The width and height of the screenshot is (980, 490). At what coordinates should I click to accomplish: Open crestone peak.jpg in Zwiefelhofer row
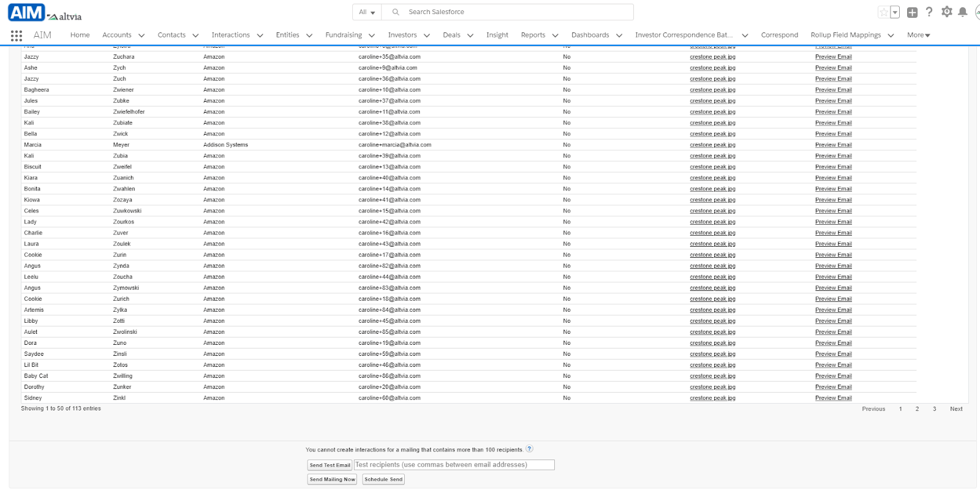712,111
